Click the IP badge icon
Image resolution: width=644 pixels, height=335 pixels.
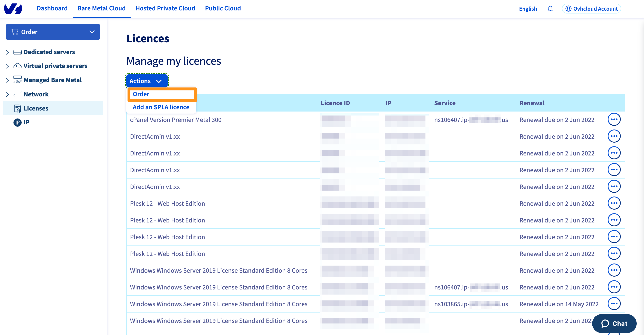tap(17, 122)
